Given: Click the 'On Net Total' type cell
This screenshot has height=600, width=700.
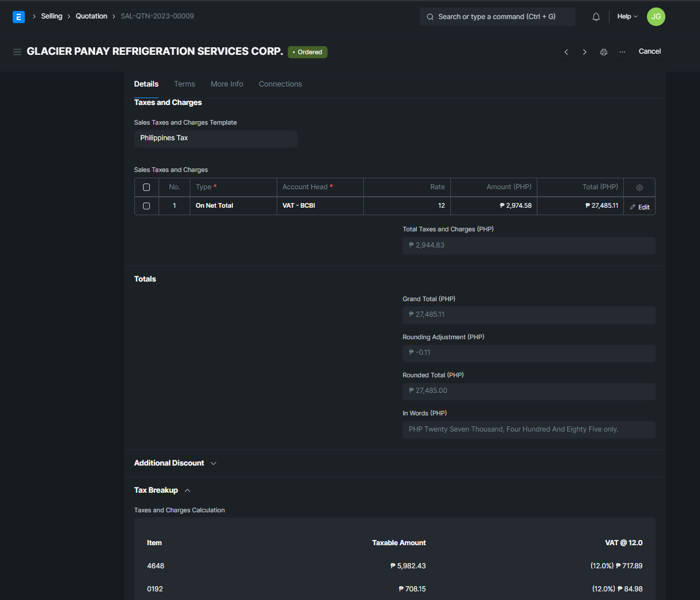Looking at the screenshot, I should coord(234,206).
